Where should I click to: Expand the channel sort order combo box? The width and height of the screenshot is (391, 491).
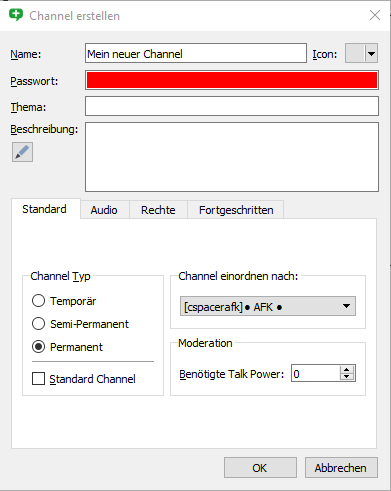click(x=268, y=306)
